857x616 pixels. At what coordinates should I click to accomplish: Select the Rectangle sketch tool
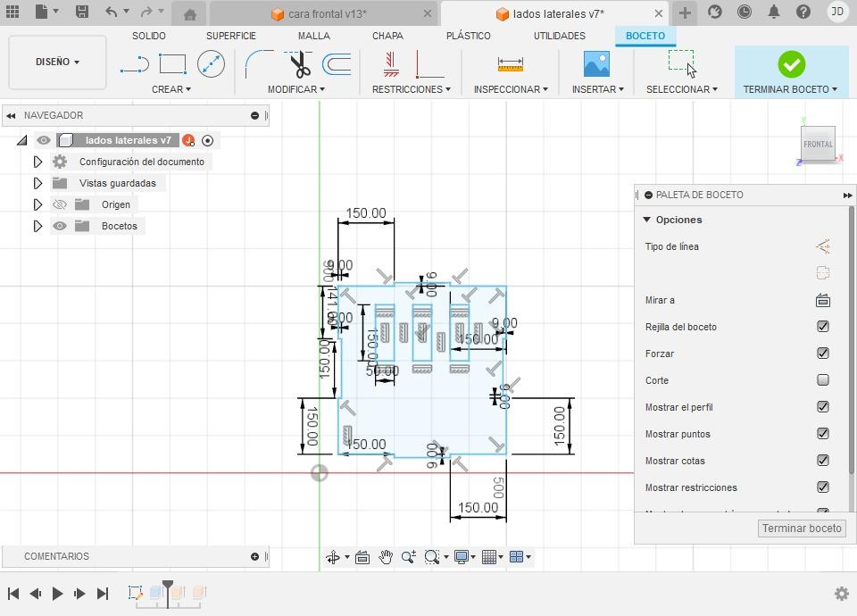click(172, 64)
